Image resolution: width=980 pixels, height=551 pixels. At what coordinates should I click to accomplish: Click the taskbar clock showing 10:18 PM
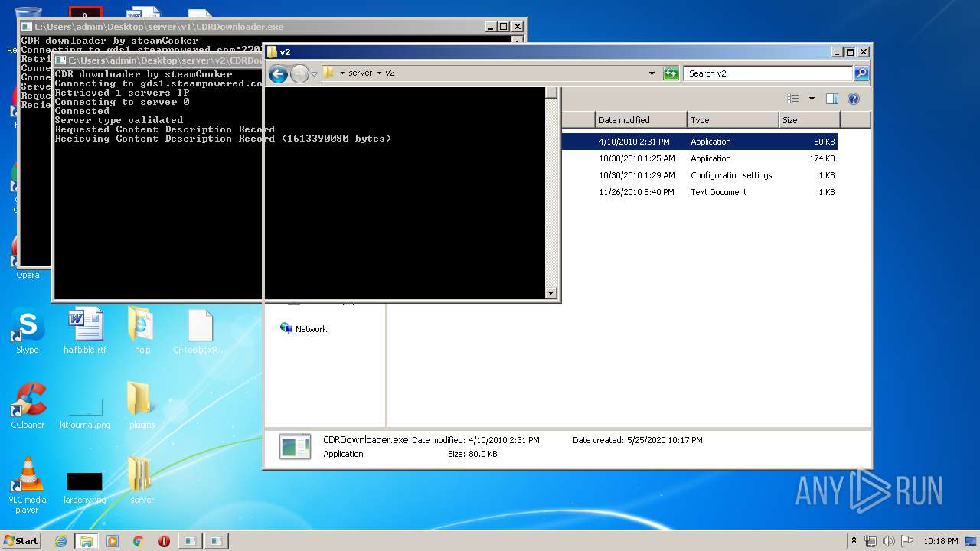940,541
